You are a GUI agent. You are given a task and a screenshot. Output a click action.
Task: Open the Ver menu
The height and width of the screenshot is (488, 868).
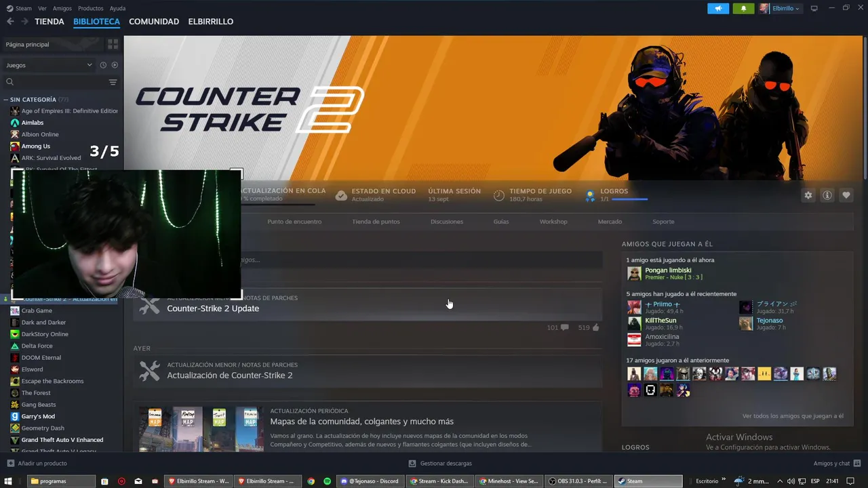(x=42, y=8)
